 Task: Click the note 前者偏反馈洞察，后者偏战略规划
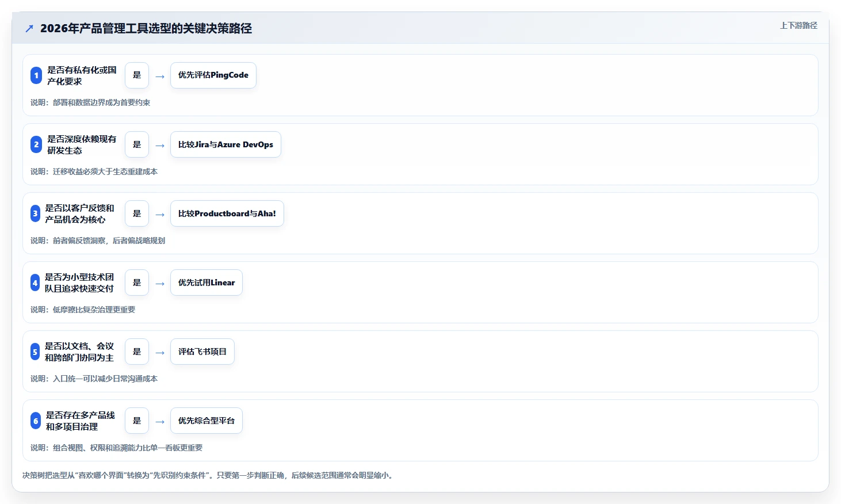(109, 240)
